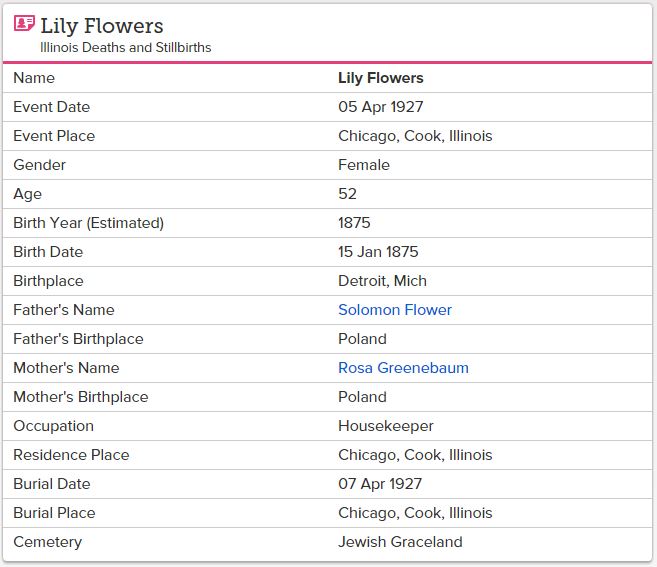Click the Event Place value Chicago, Cook, Illinois
The image size is (657, 567).
click(415, 136)
